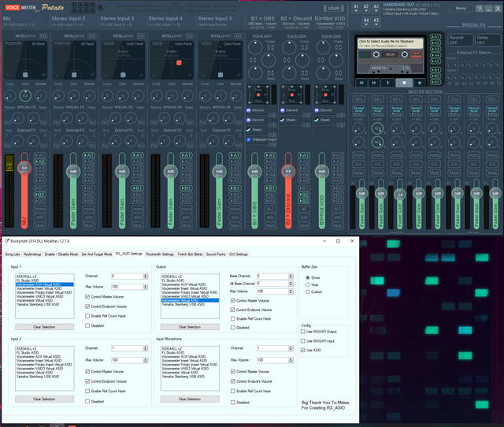This screenshot has height=427, width=504.
Task: Click the Output Base Channel spinner arrows
Action: point(291,276)
